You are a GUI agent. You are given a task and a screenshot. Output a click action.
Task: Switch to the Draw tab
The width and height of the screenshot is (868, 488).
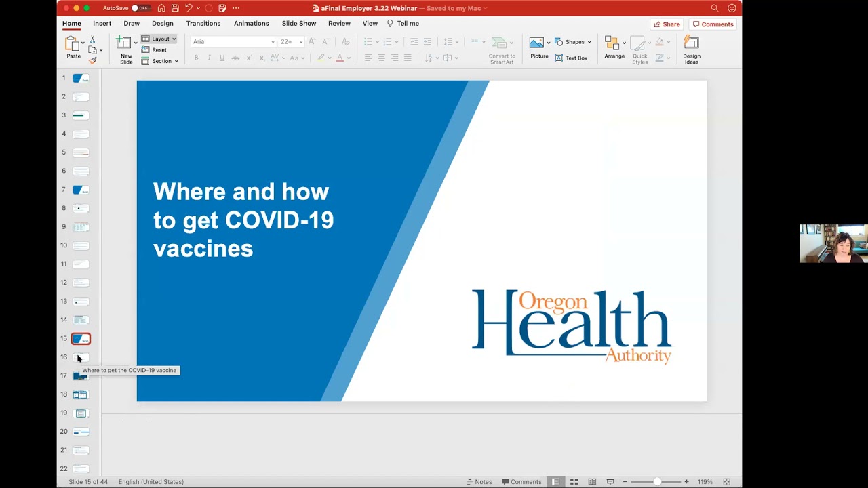click(132, 23)
